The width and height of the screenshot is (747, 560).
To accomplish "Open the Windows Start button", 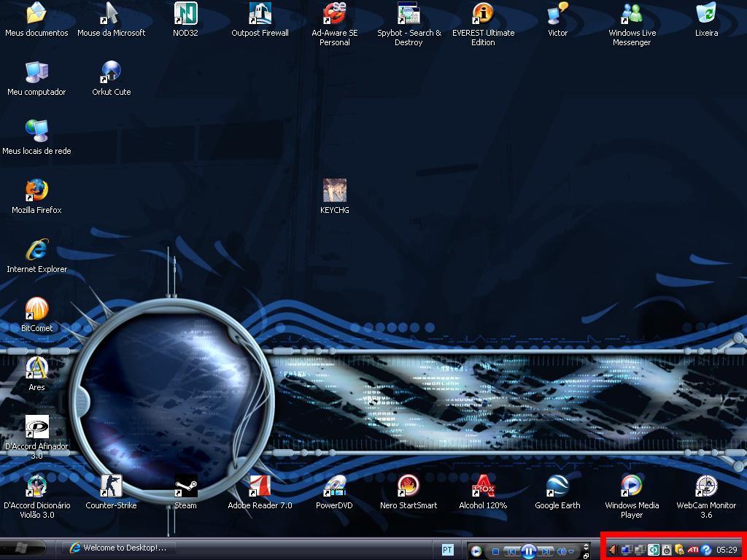I will 23,548.
